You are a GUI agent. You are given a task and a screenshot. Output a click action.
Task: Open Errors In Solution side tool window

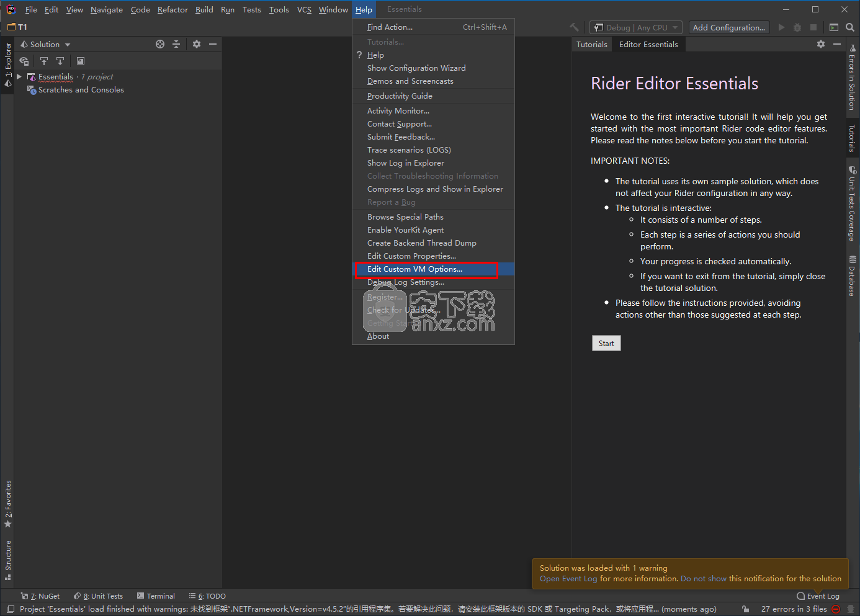click(852, 78)
